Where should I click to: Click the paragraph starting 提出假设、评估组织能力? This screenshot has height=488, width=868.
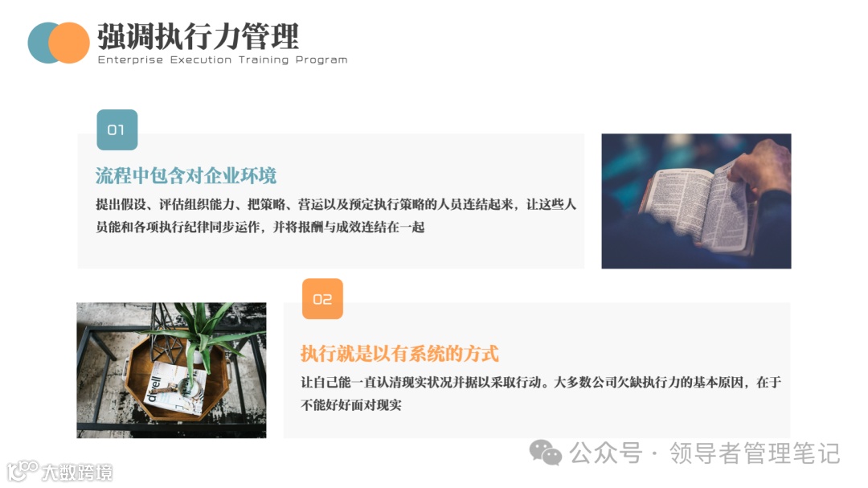336,215
